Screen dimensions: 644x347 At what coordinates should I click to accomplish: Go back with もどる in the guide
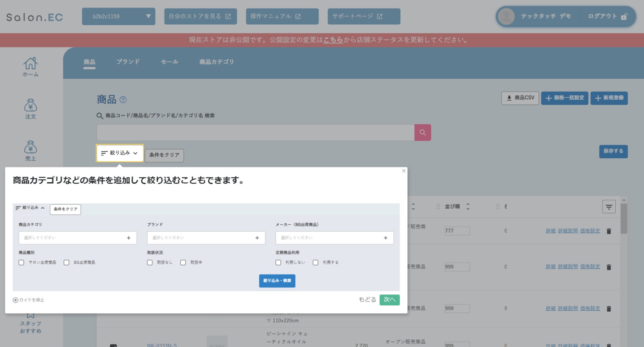pyautogui.click(x=367, y=300)
